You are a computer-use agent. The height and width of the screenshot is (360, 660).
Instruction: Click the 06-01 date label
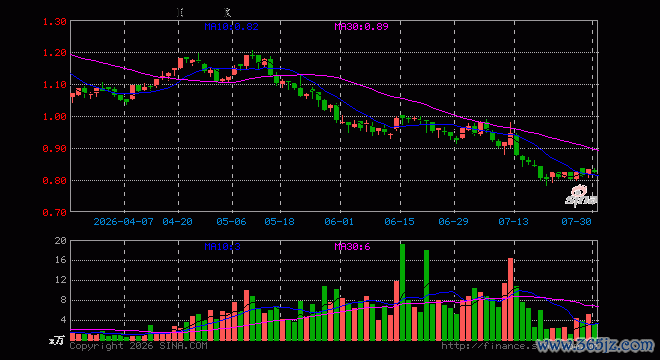[x=339, y=221]
